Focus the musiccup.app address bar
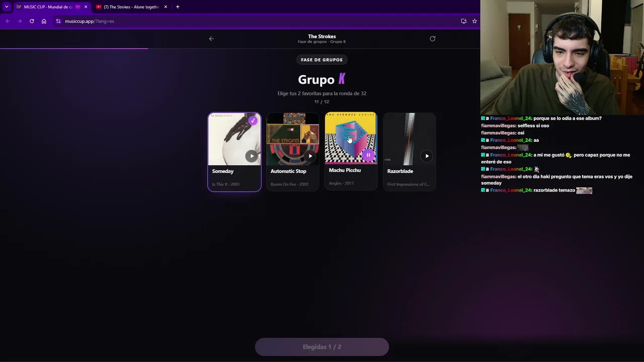644x362 pixels. coord(257,21)
